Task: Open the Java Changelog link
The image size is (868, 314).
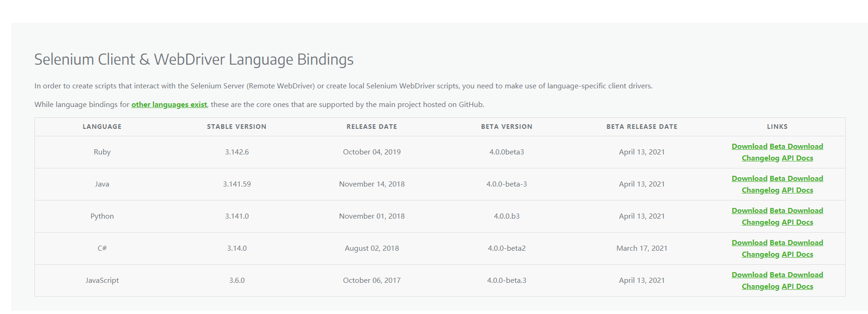Action: [x=760, y=190]
